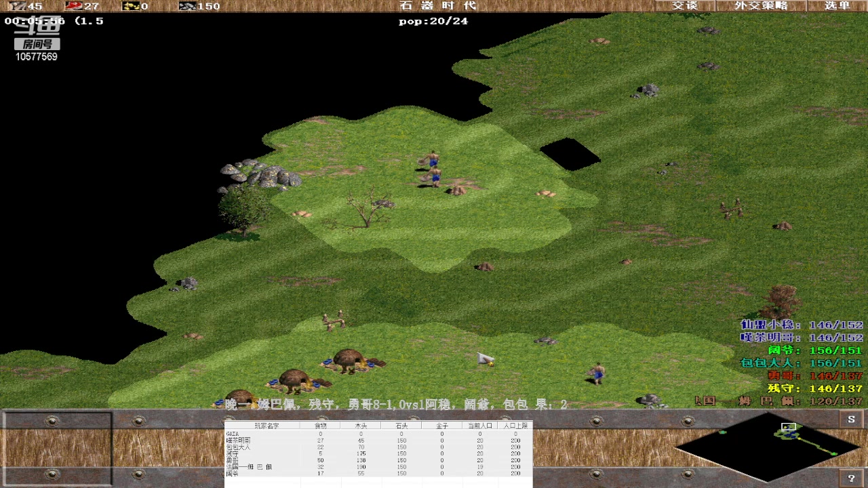
Task: Click the GAIA row in the stats table
Action: point(378,434)
